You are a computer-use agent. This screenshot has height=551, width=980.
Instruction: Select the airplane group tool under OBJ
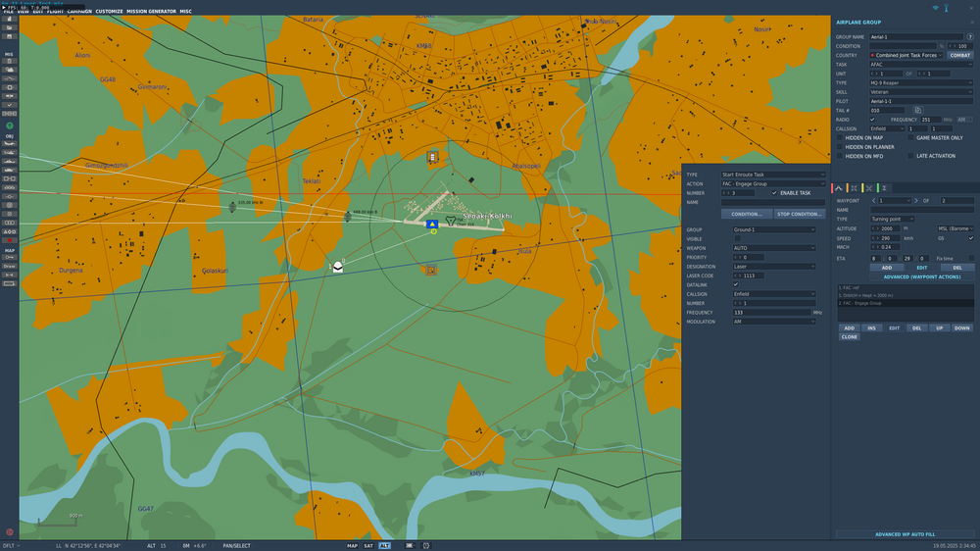[x=10, y=143]
